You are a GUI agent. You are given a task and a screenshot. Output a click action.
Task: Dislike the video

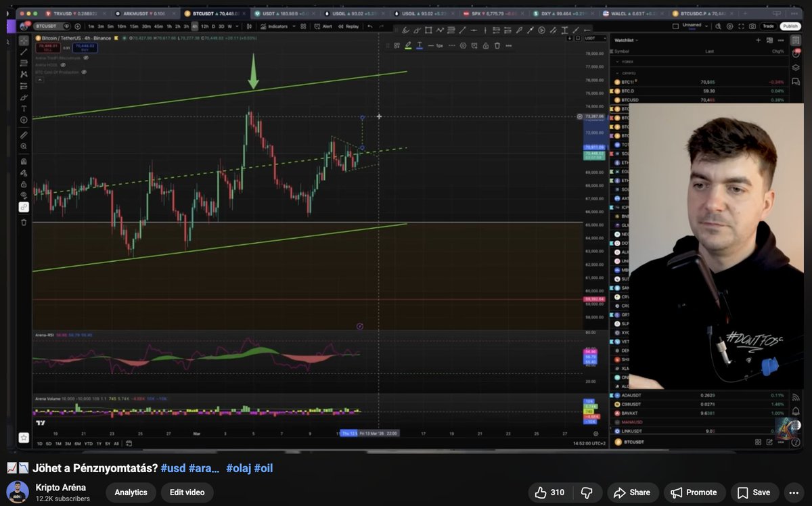tap(587, 492)
